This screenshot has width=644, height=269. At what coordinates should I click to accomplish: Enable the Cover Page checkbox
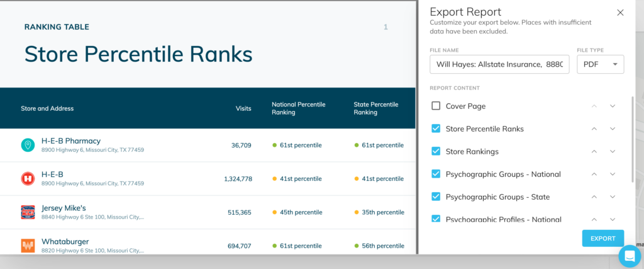[x=436, y=106]
